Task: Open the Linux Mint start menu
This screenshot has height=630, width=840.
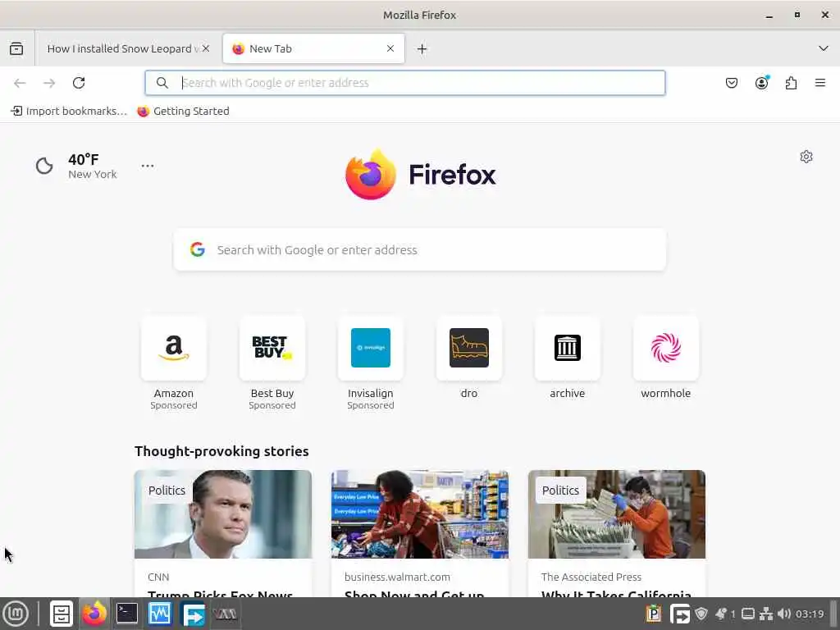Action: click(16, 614)
